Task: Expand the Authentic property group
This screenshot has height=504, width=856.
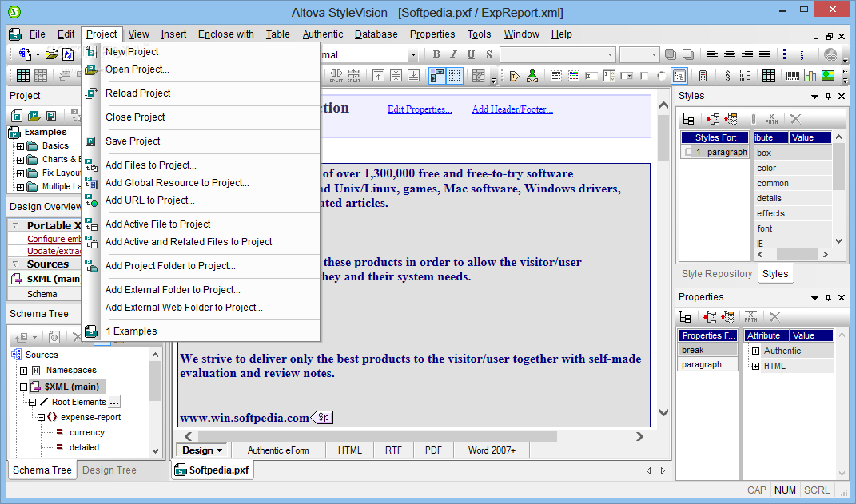Action: click(755, 351)
